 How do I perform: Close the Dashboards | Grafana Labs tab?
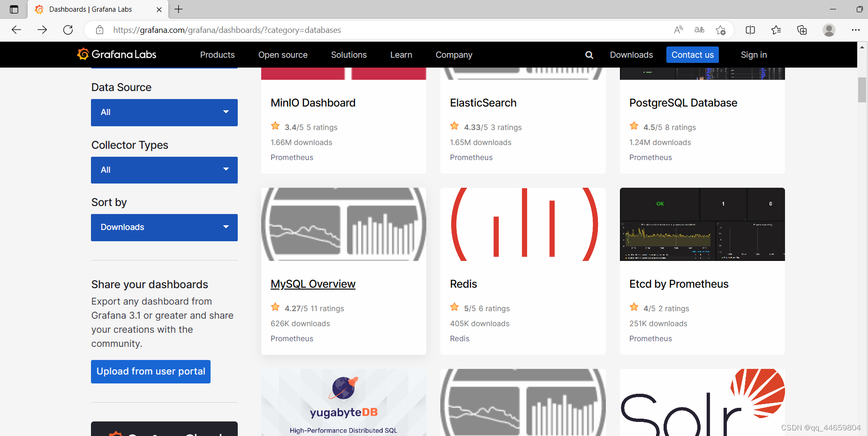pos(159,9)
